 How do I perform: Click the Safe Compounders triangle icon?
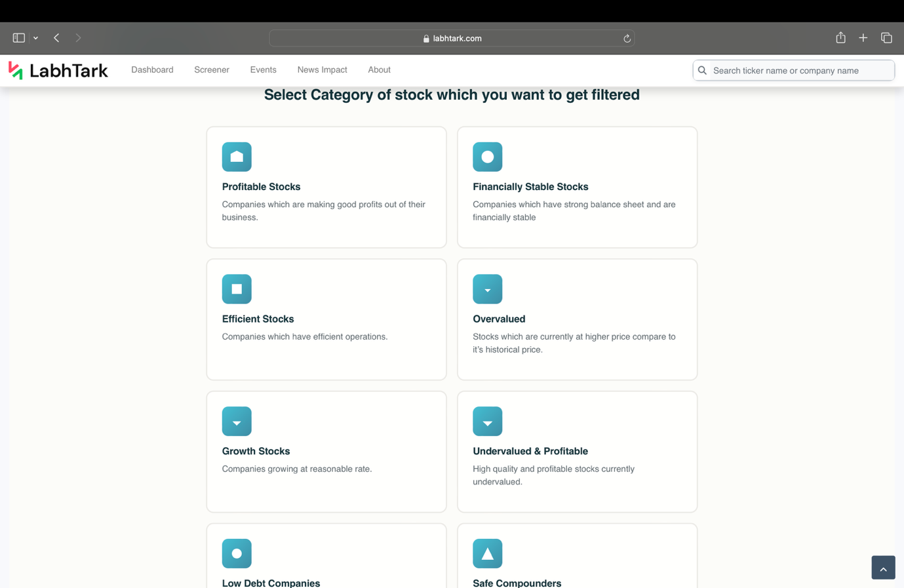tap(487, 553)
